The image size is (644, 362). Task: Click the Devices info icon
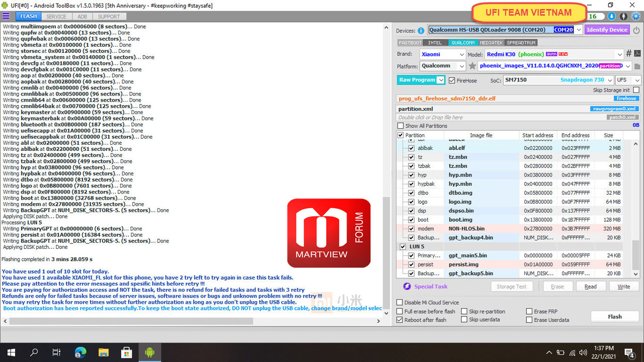[x=421, y=30]
